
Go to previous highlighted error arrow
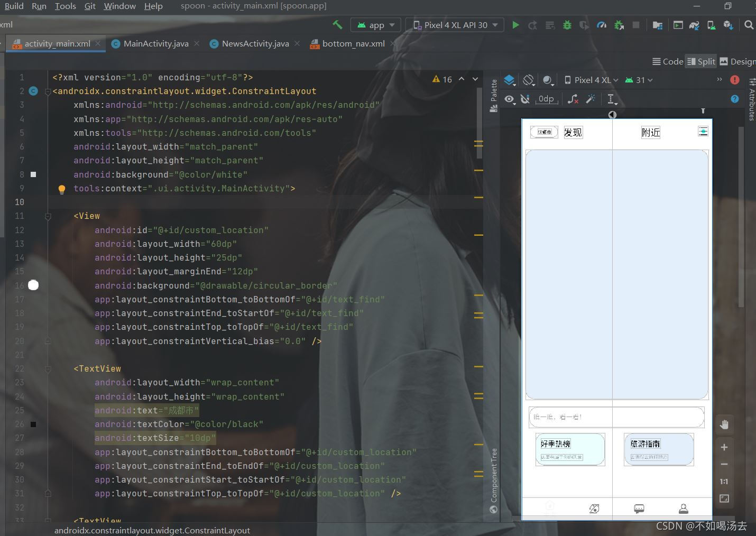click(x=462, y=79)
